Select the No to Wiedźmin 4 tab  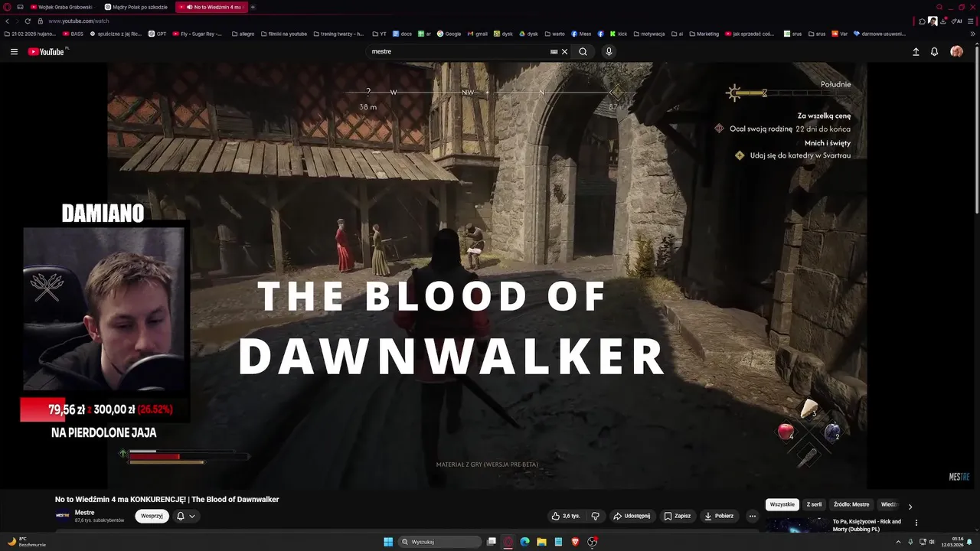coord(211,7)
